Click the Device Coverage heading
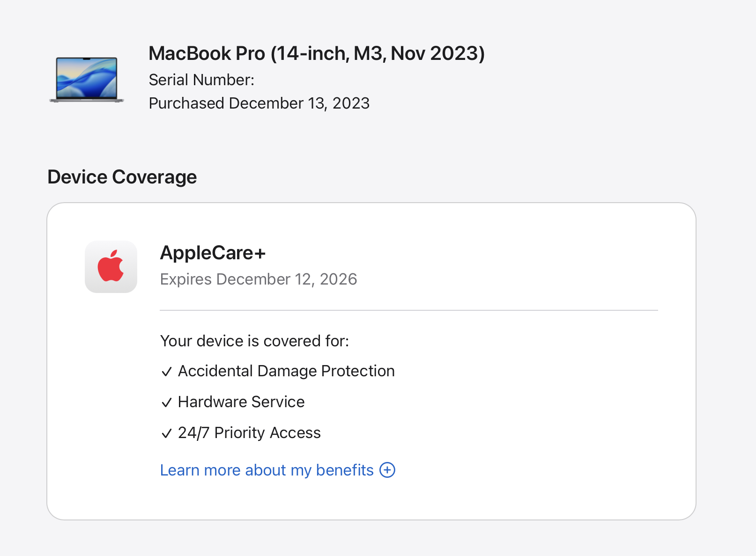This screenshot has height=556, width=756. point(122,177)
